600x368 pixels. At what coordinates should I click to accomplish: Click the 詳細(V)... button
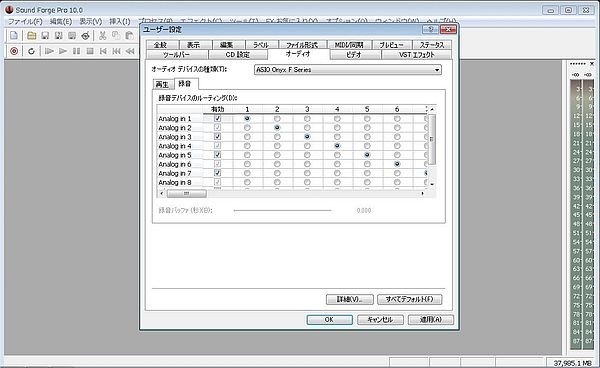[349, 299]
